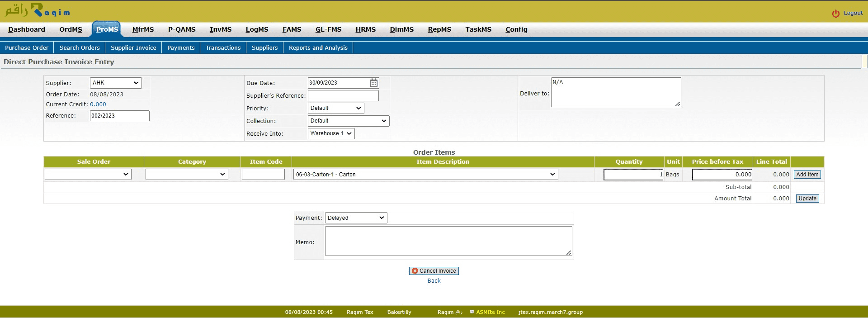Click into the Supplier's Reference field

pyautogui.click(x=343, y=95)
